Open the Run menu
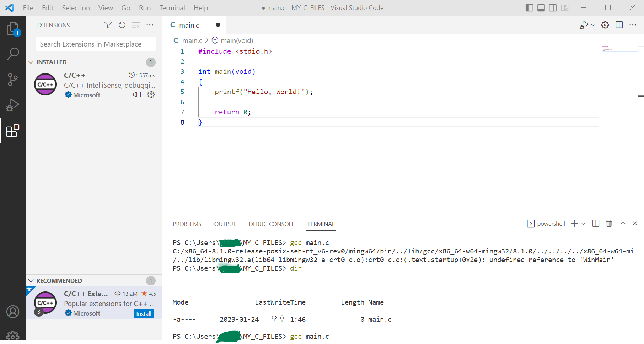Screen dimensions: 644x344 click(145, 8)
